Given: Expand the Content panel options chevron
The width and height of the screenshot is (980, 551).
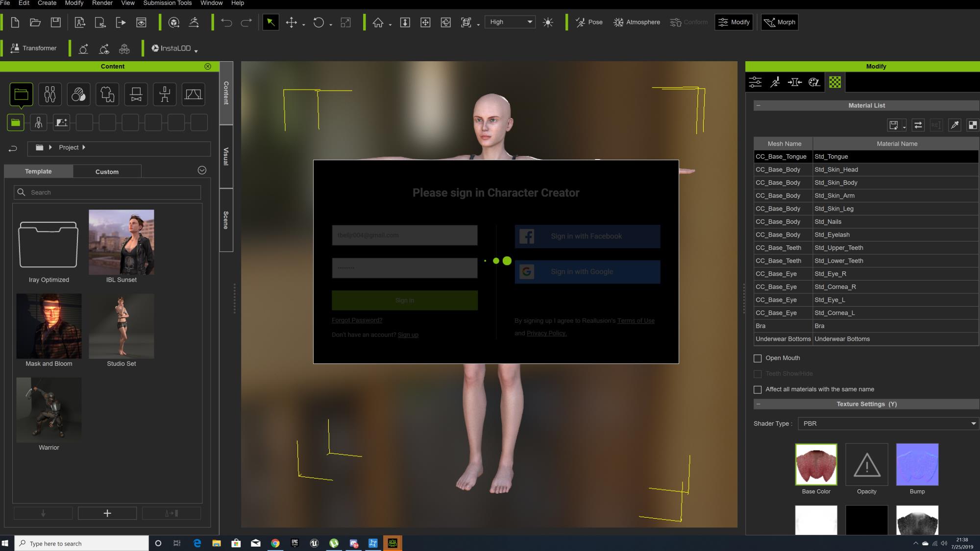Looking at the screenshot, I should pos(202,170).
